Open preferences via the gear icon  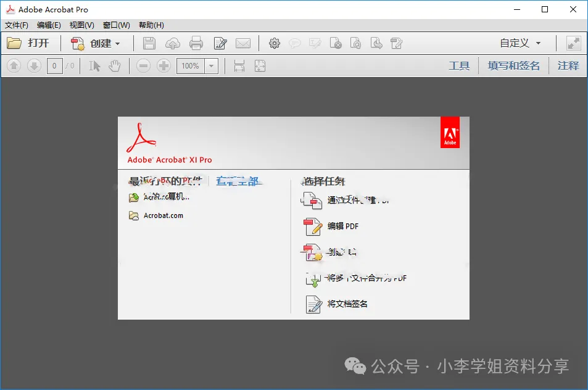[274, 43]
